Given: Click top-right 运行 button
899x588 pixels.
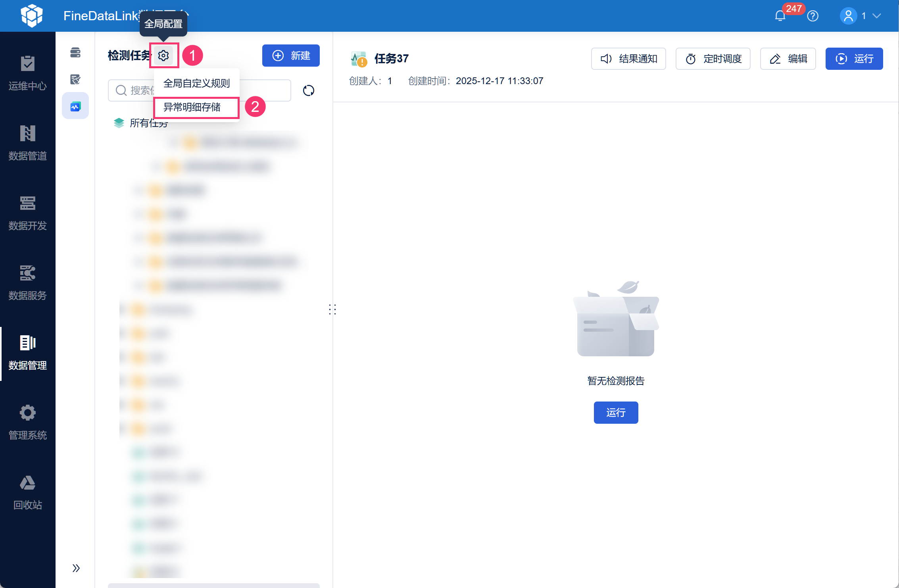Looking at the screenshot, I should pyautogui.click(x=854, y=59).
